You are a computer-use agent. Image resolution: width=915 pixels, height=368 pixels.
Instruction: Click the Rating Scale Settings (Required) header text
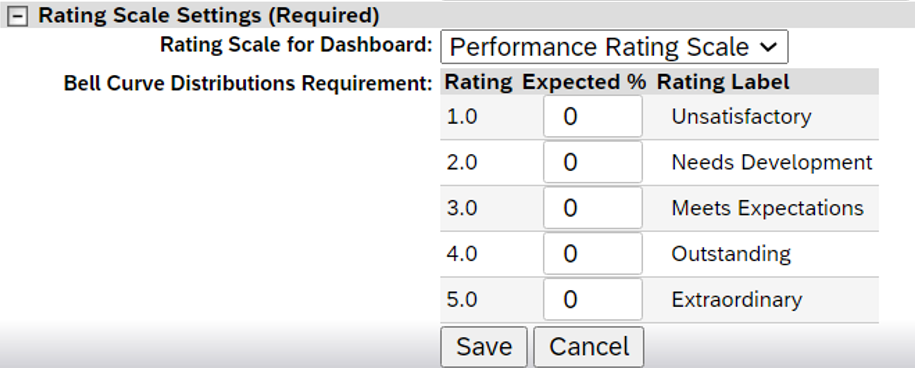(209, 16)
